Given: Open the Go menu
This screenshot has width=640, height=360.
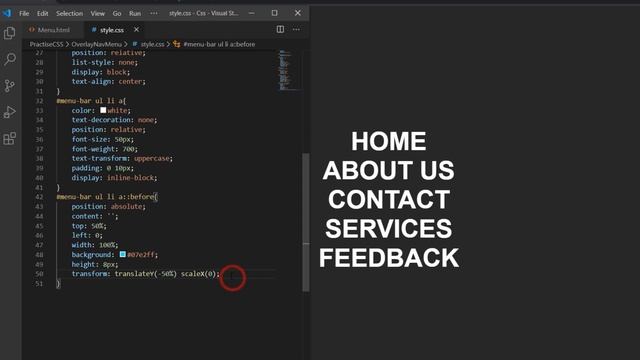Looking at the screenshot, I should point(117,13).
